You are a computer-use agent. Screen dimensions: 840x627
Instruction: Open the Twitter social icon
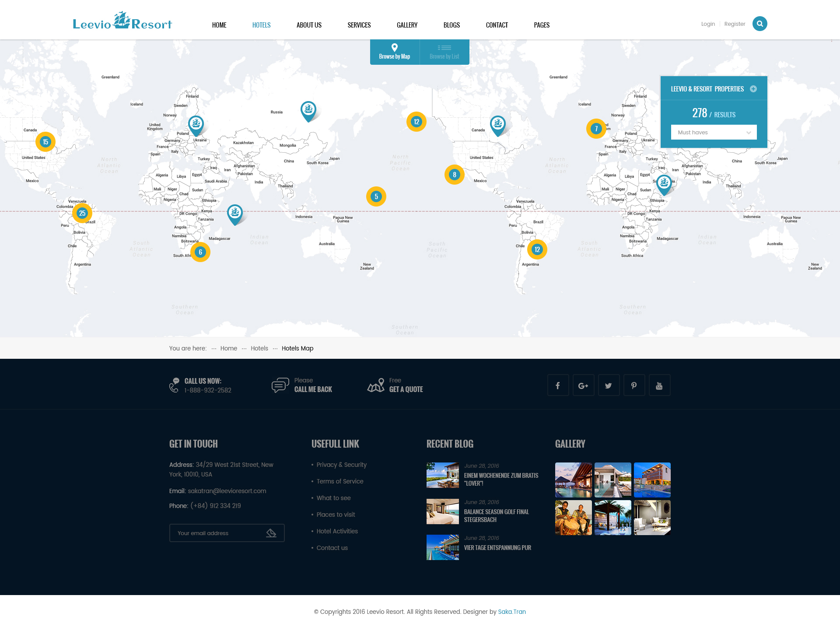point(609,385)
